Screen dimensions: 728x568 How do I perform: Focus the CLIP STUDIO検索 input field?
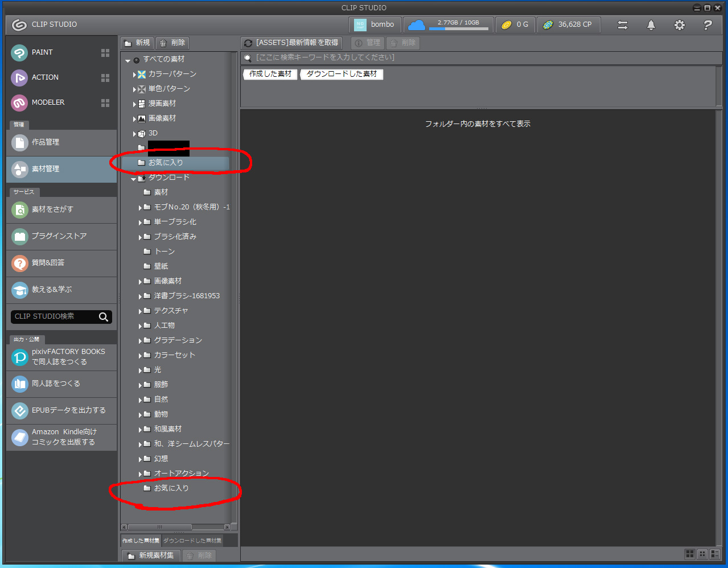tap(55, 316)
